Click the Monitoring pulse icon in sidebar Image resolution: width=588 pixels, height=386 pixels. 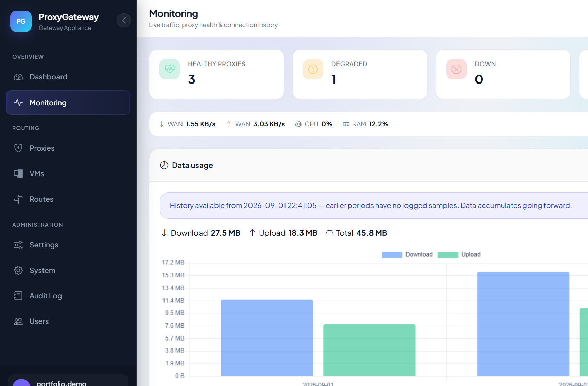point(18,103)
